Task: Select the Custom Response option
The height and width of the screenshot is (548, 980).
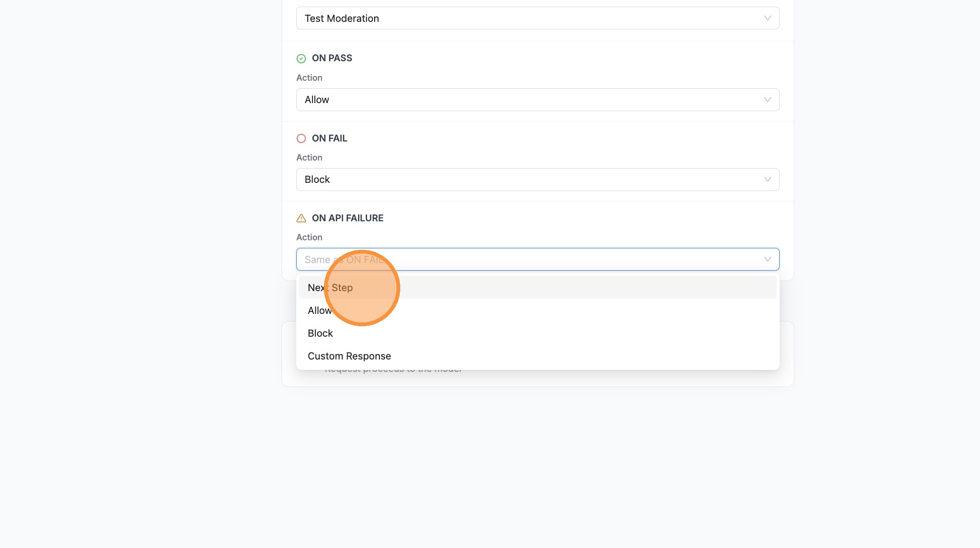Action: coord(349,356)
